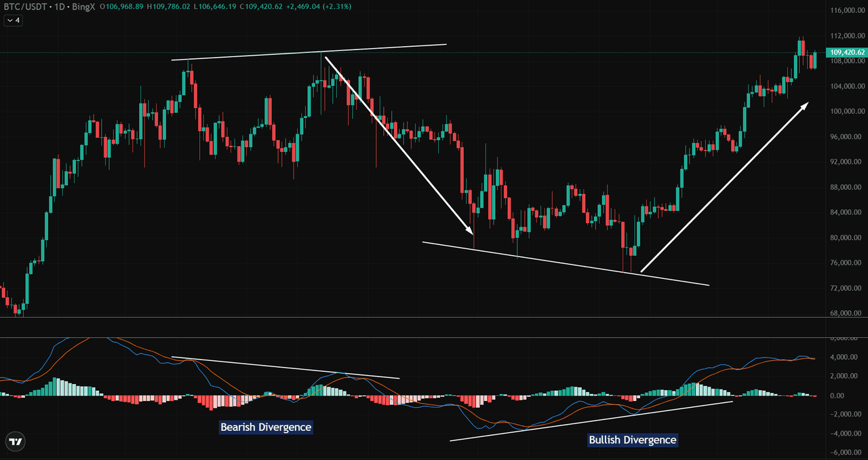
Task: Collapse the indicator legend chevron showing 4
Action: pos(13,20)
